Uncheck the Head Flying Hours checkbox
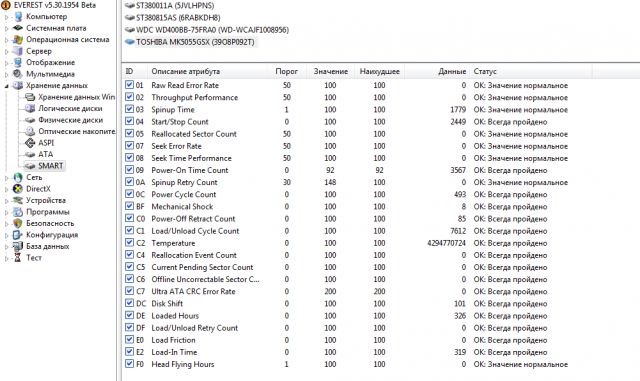The image size is (640, 381). [x=129, y=364]
